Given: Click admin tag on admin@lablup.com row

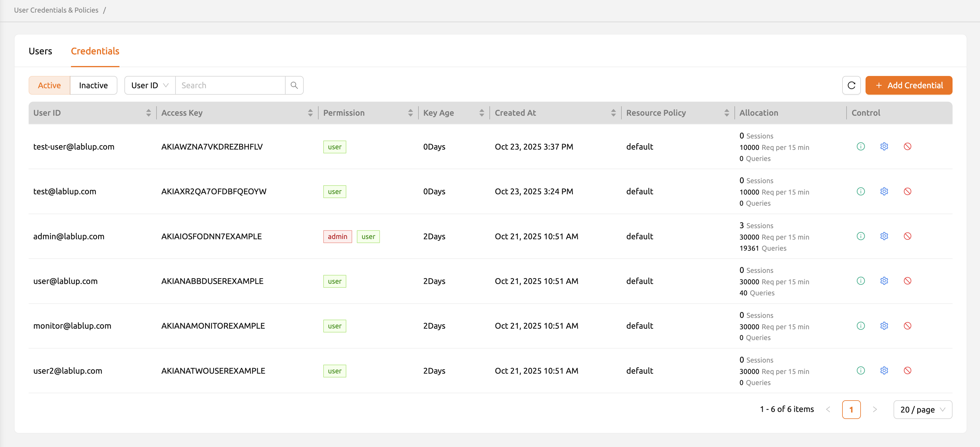Looking at the screenshot, I should [338, 236].
